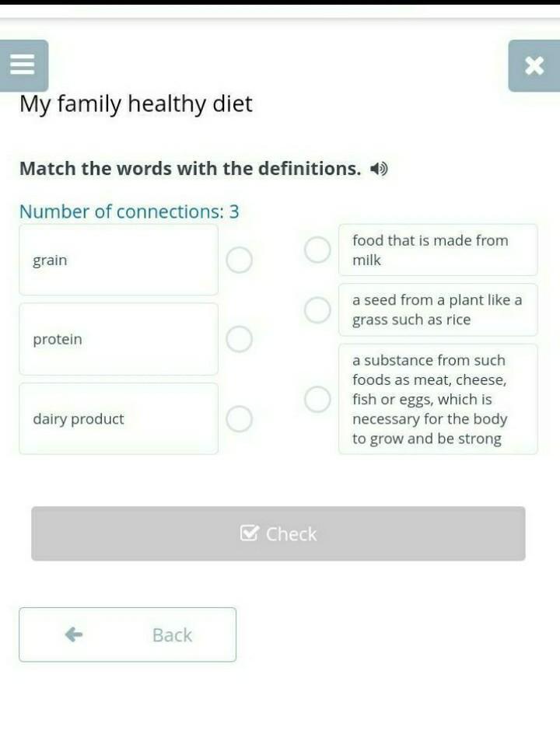The height and width of the screenshot is (748, 560).
Task: Click the checkmark icon on the Check button
Action: coord(250,533)
